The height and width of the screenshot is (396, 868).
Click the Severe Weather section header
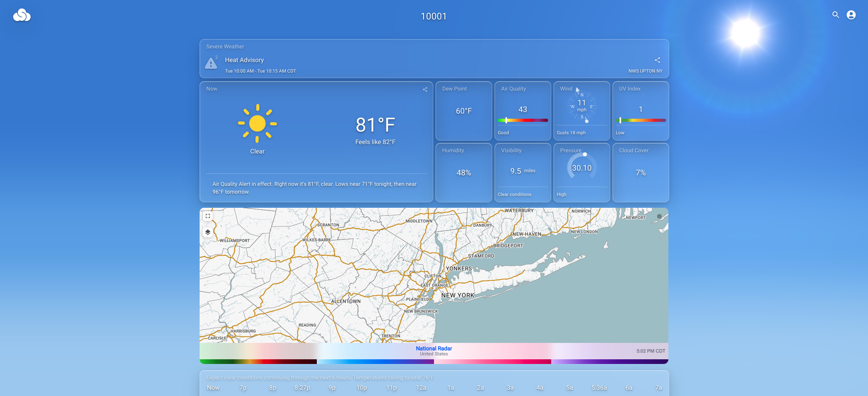225,46
